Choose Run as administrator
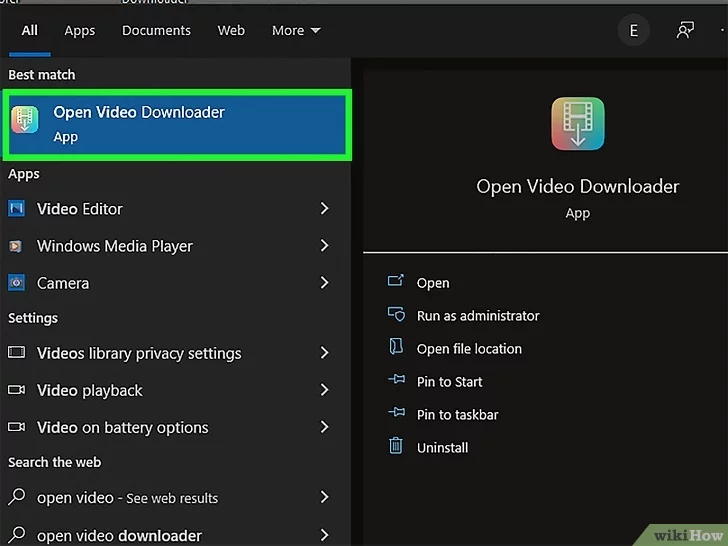 pos(478,316)
